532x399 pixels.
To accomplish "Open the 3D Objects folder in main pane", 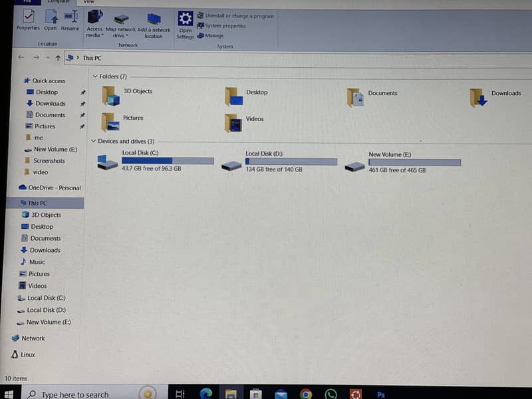I will 111,96.
